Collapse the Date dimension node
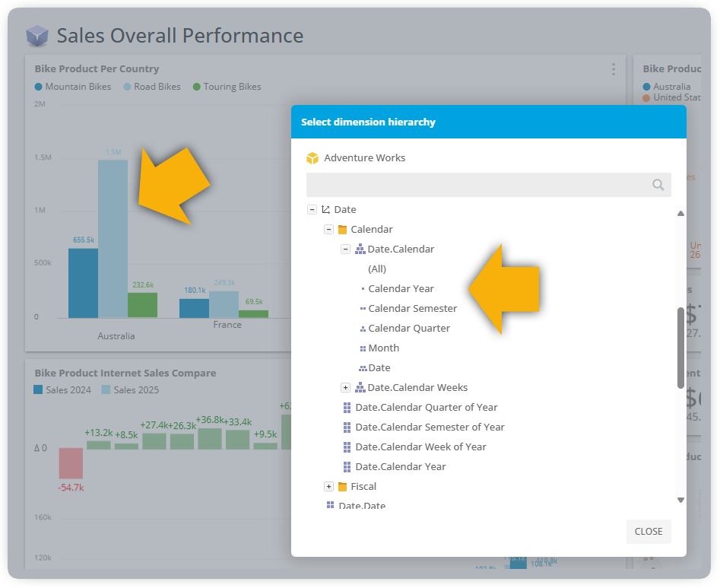Viewport: 720px width, 588px height. click(x=312, y=210)
